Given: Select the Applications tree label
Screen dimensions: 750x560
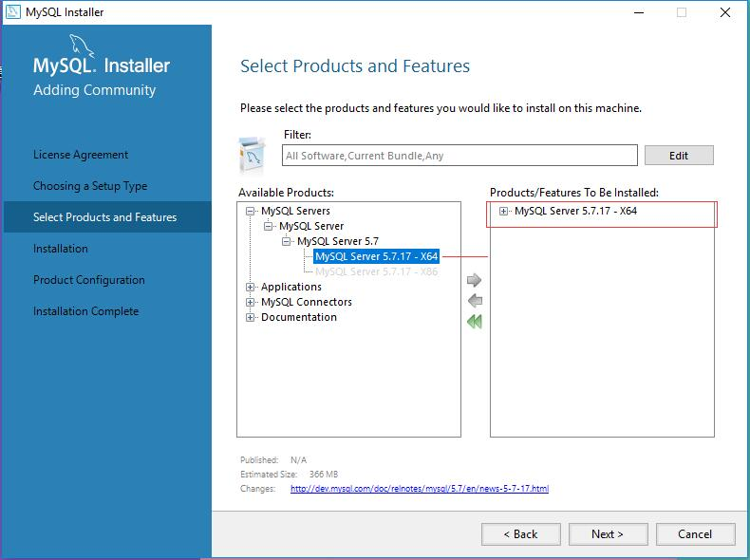Looking at the screenshot, I should pyautogui.click(x=291, y=287).
